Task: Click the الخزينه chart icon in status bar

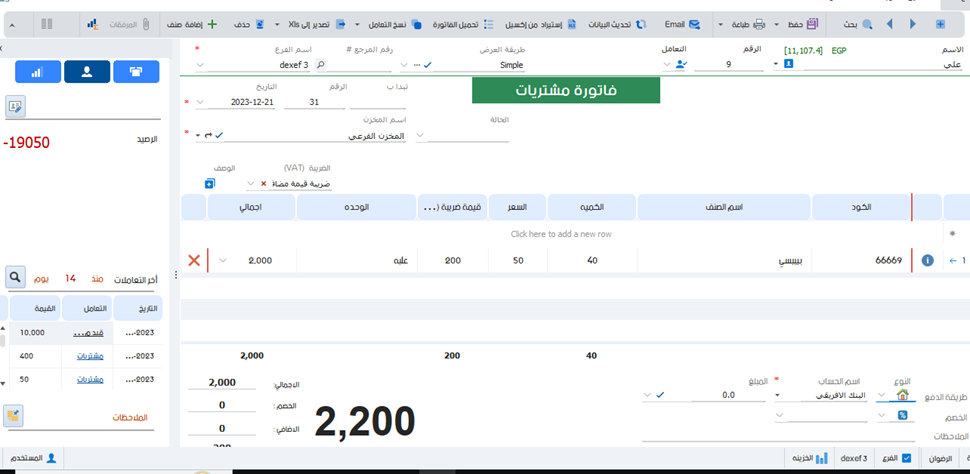Action: [x=822, y=459]
